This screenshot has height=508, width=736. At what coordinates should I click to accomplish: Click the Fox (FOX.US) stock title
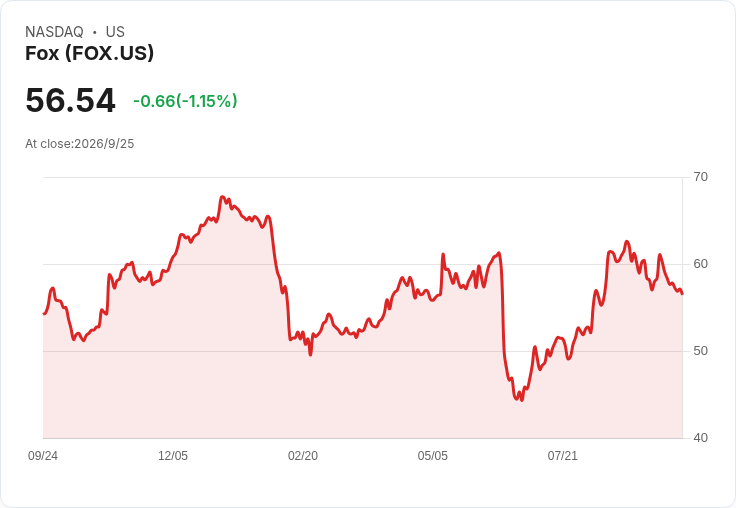tap(89, 53)
